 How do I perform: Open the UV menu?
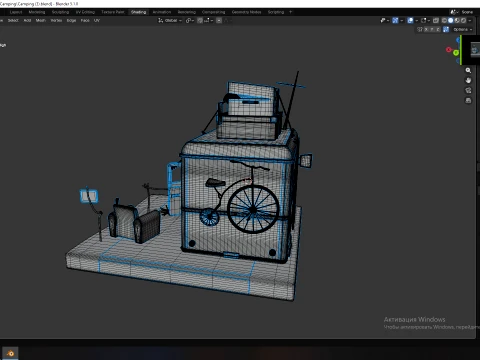(x=97, y=20)
